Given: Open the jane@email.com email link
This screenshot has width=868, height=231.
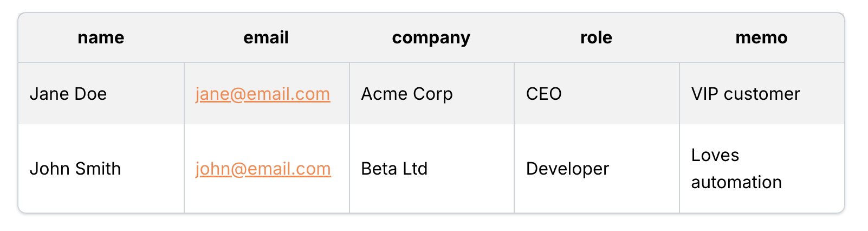Looking at the screenshot, I should coord(263,94).
